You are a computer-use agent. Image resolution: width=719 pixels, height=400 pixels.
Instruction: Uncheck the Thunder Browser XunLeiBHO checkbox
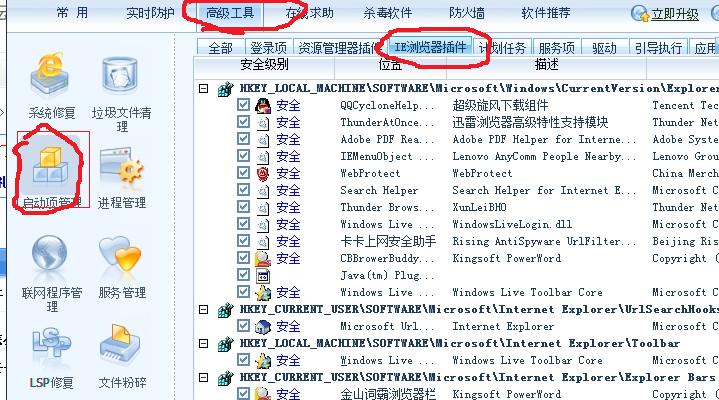click(243, 207)
